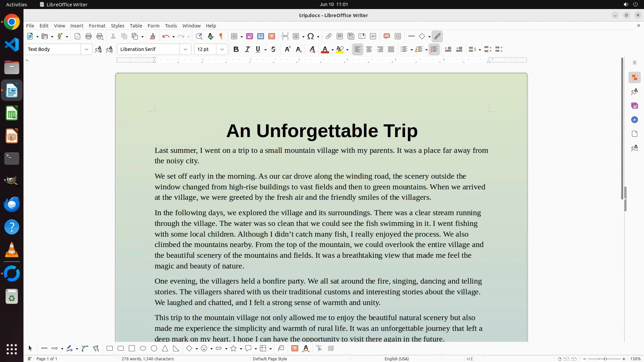Open the Format menu
The height and width of the screenshot is (362, 644).
97,26
